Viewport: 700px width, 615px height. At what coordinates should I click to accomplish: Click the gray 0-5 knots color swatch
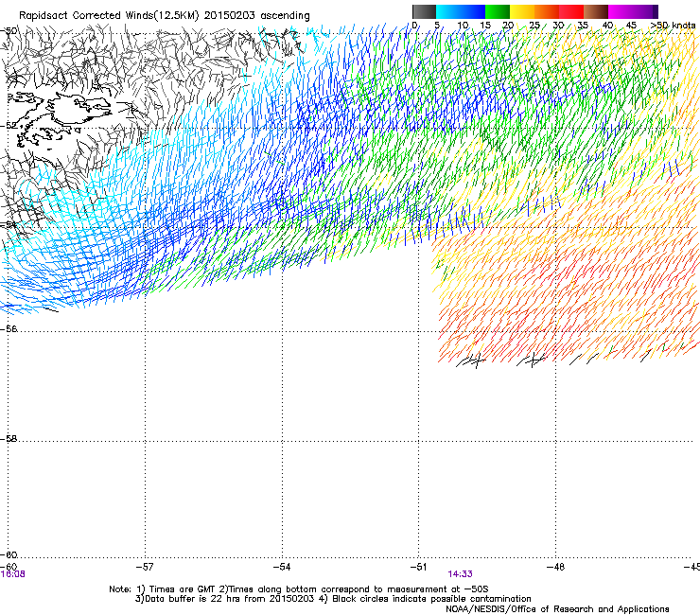point(424,11)
